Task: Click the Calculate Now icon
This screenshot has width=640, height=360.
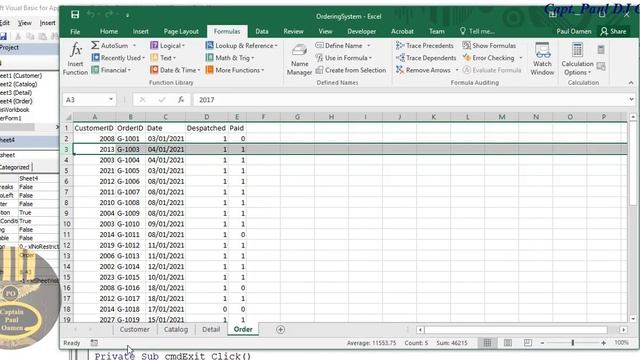Action: point(601,50)
